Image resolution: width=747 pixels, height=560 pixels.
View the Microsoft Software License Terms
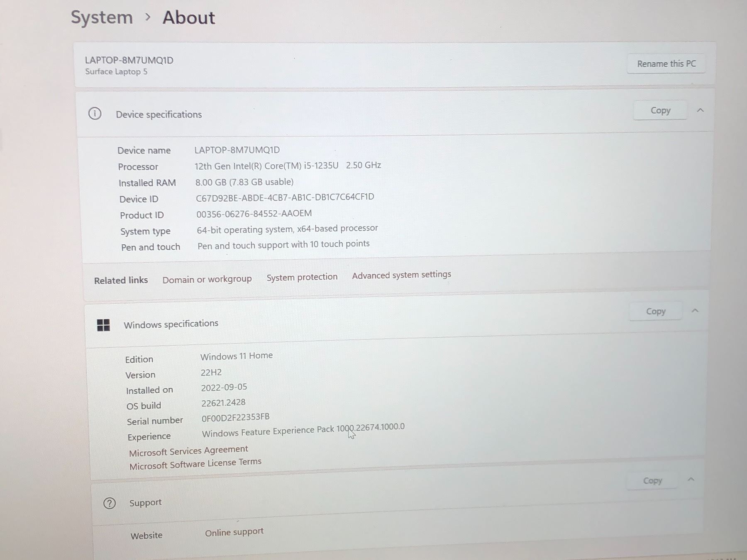pos(195,464)
